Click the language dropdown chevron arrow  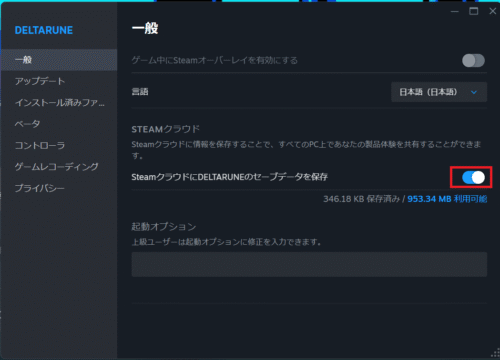474,92
